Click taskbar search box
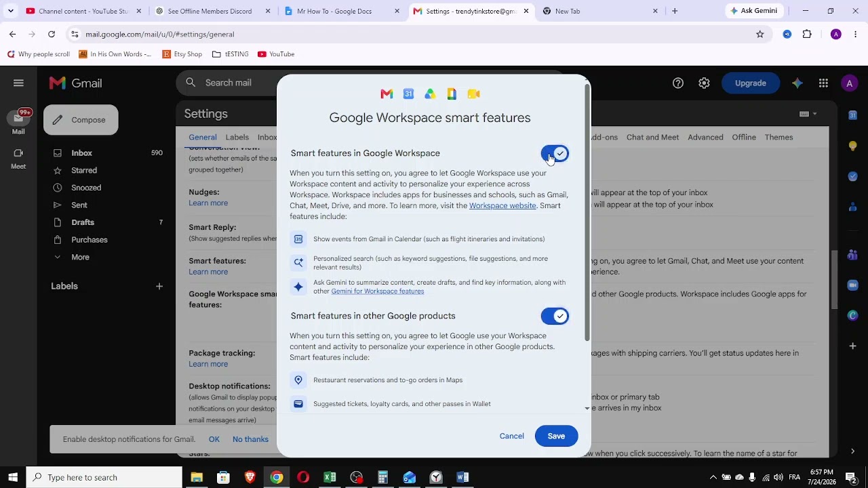Image resolution: width=868 pixels, height=488 pixels. [x=104, y=477]
